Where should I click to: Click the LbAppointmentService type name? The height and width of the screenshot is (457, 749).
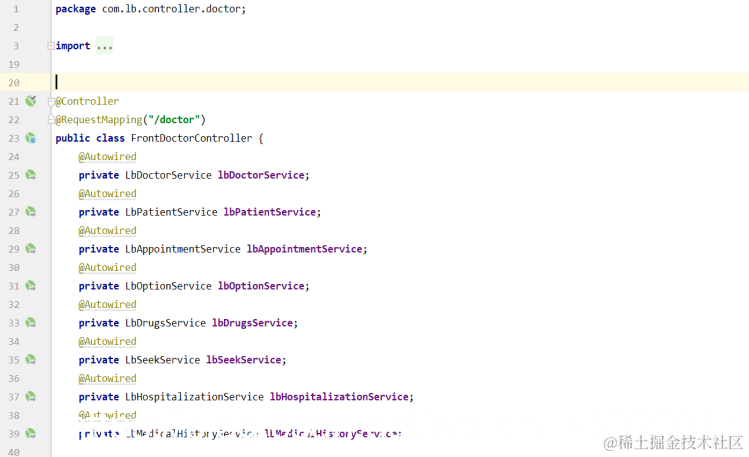pyautogui.click(x=183, y=249)
